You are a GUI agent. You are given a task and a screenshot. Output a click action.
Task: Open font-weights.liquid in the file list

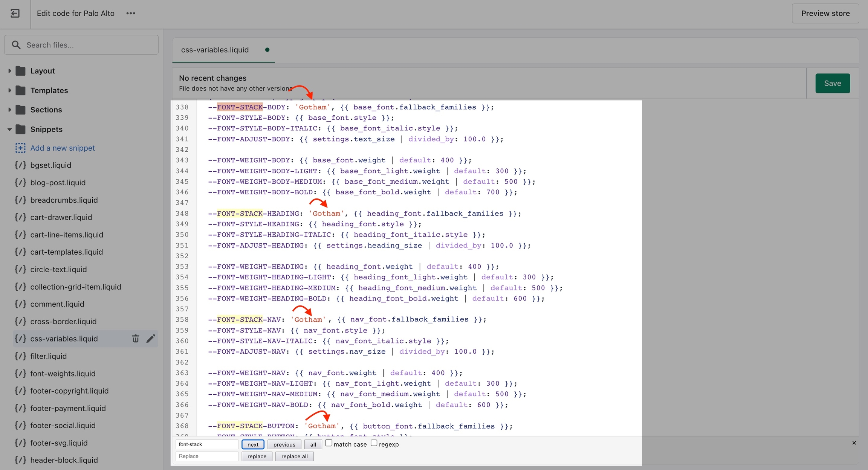[63, 374]
